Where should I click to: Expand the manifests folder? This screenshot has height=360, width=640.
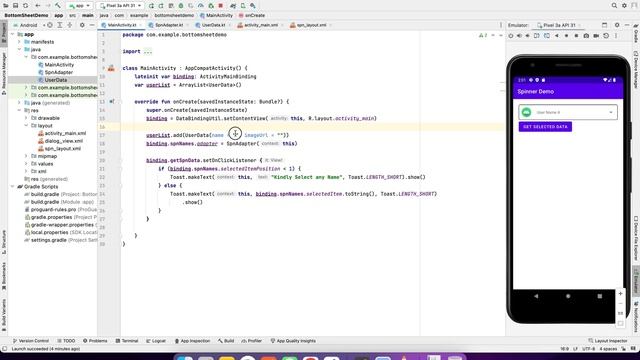(x=20, y=42)
